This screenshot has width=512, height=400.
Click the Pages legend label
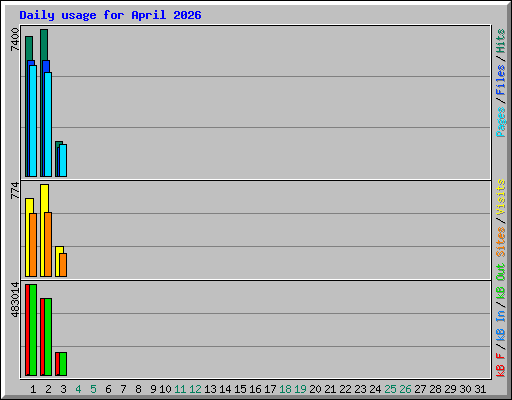tap(500, 122)
